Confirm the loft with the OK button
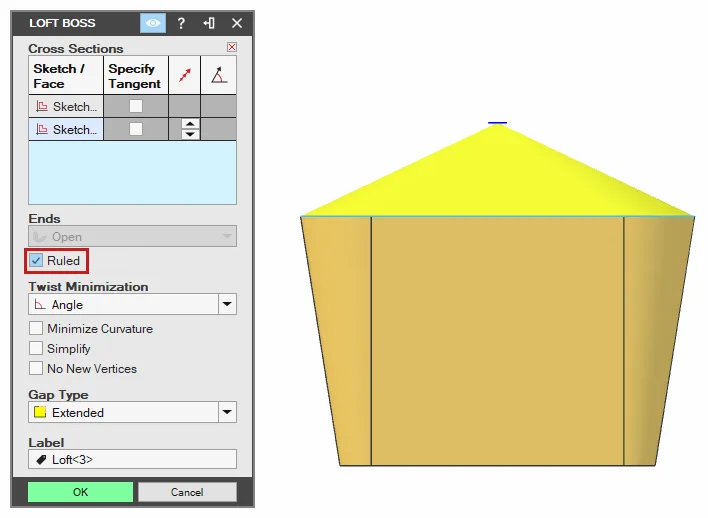The height and width of the screenshot is (518, 708). (x=80, y=492)
